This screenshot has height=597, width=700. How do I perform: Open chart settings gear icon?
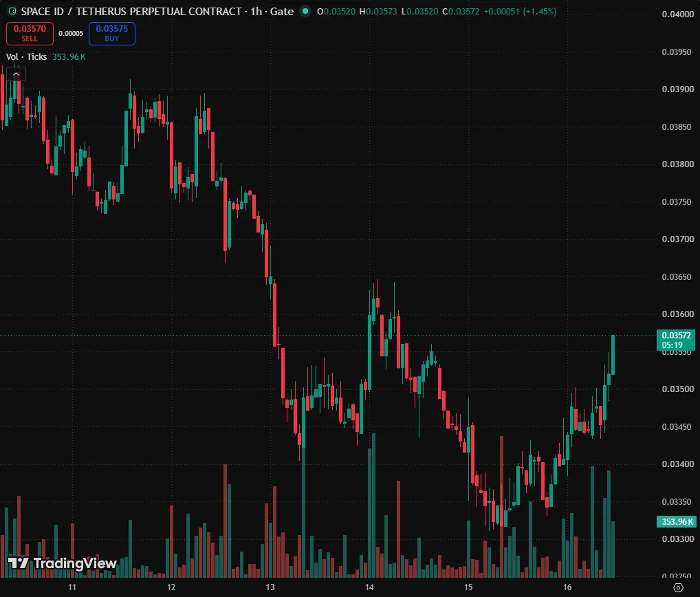[678, 587]
